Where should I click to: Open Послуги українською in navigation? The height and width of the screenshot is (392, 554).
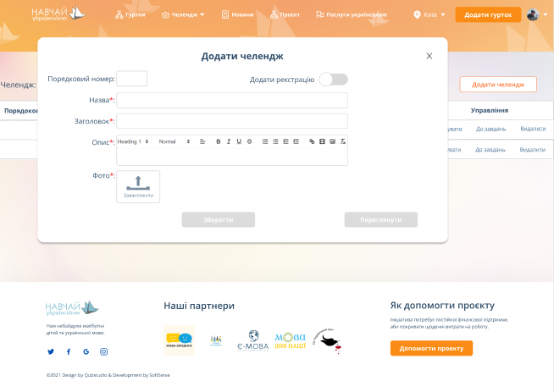[352, 15]
